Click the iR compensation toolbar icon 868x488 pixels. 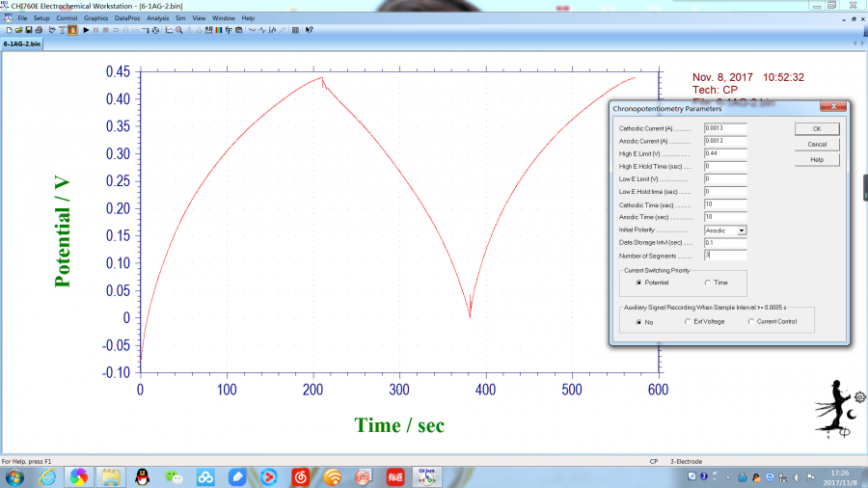[146, 30]
